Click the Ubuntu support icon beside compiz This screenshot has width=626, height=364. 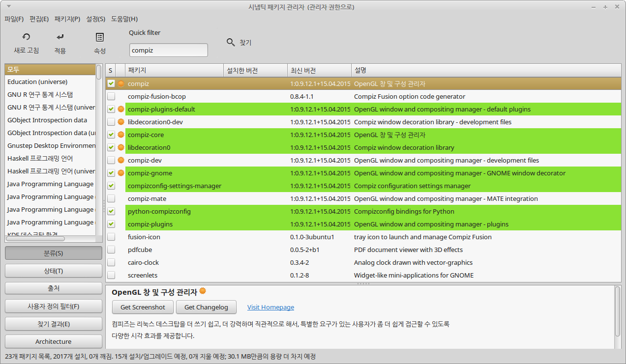click(120, 84)
